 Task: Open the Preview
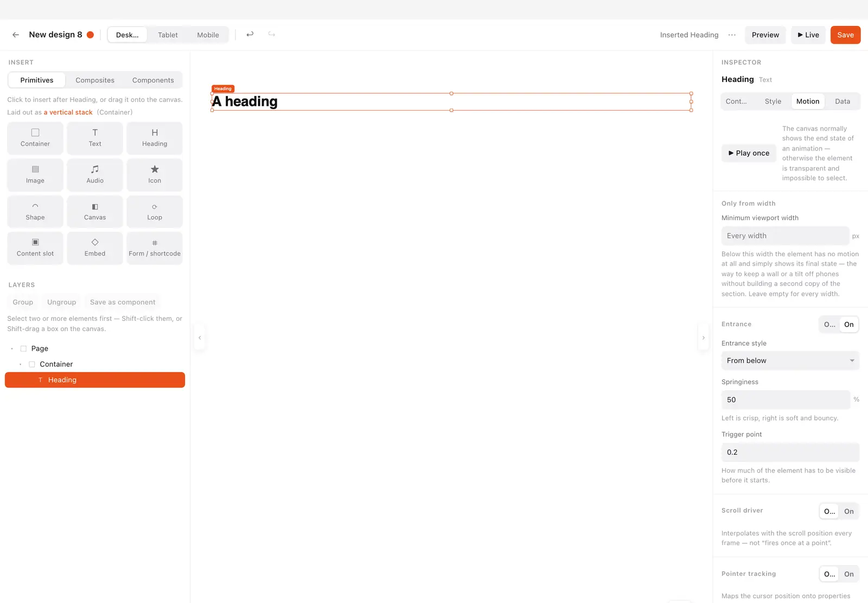click(x=765, y=35)
